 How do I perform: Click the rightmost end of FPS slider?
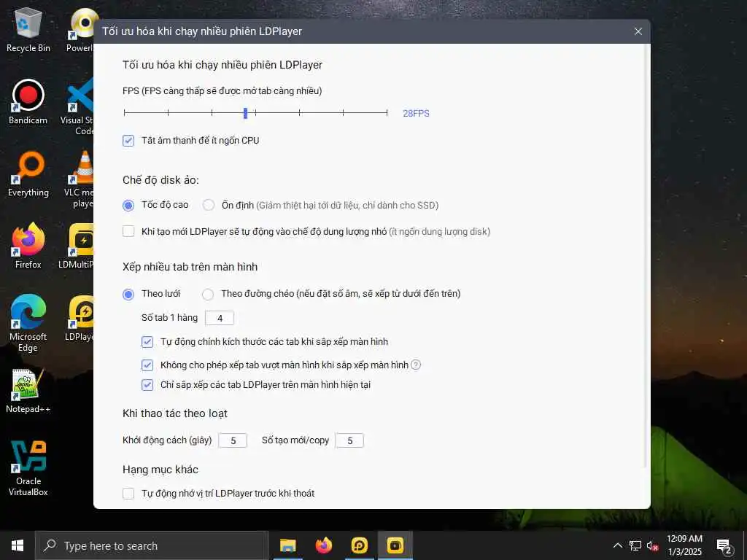pos(387,113)
